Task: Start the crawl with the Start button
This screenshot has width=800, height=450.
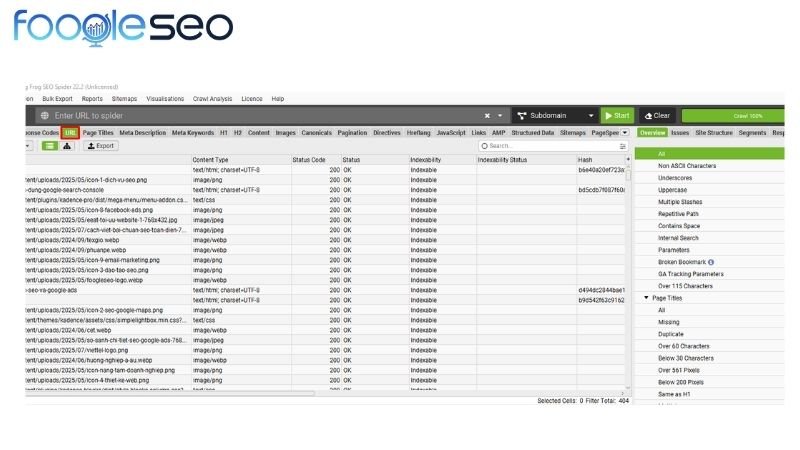Action: click(x=617, y=116)
